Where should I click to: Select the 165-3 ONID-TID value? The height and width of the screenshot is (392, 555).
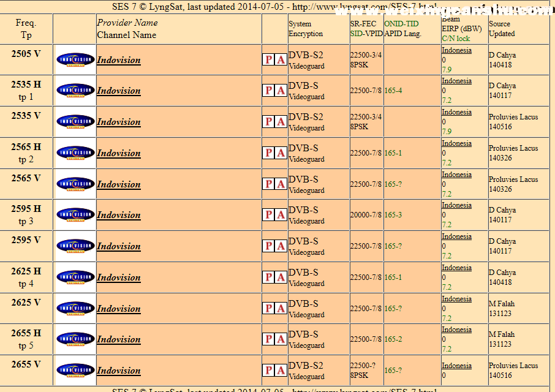click(393, 215)
